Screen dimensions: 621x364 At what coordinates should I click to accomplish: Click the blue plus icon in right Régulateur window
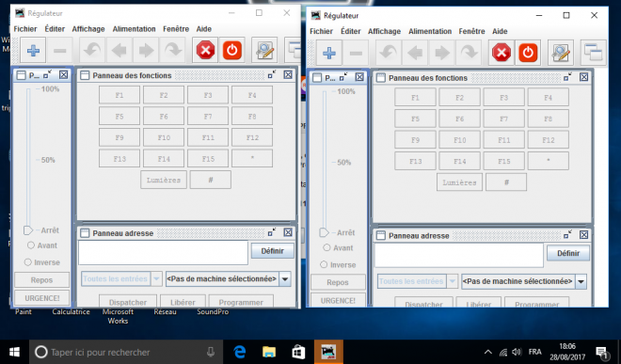[329, 53]
